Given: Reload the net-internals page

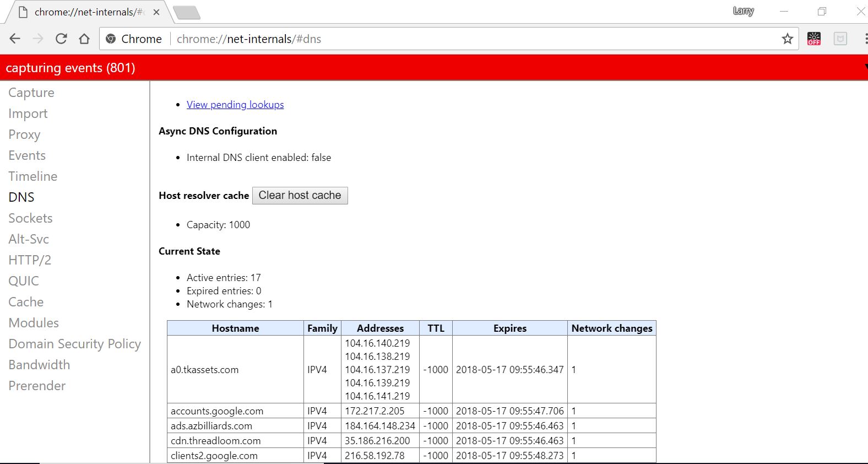Looking at the screenshot, I should click(x=61, y=39).
